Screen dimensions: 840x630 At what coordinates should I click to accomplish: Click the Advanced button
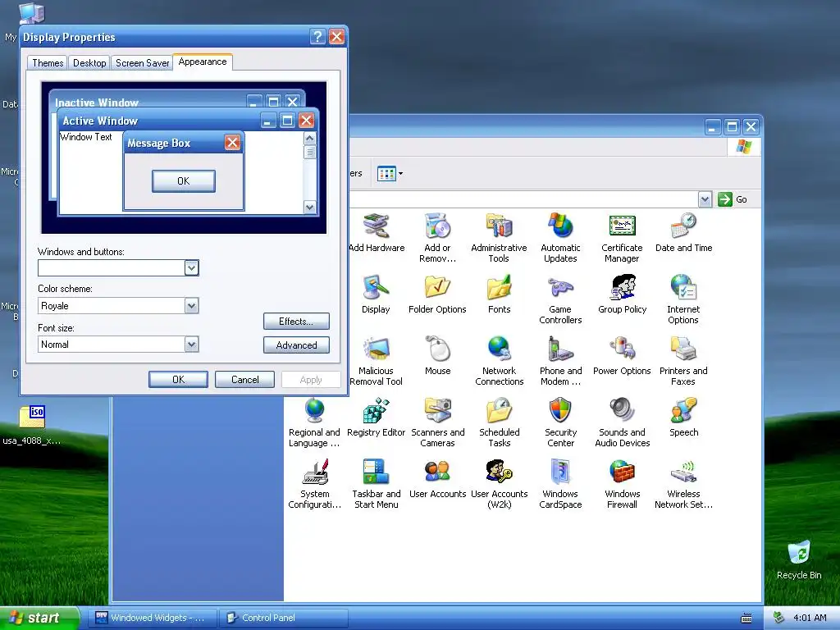click(296, 345)
